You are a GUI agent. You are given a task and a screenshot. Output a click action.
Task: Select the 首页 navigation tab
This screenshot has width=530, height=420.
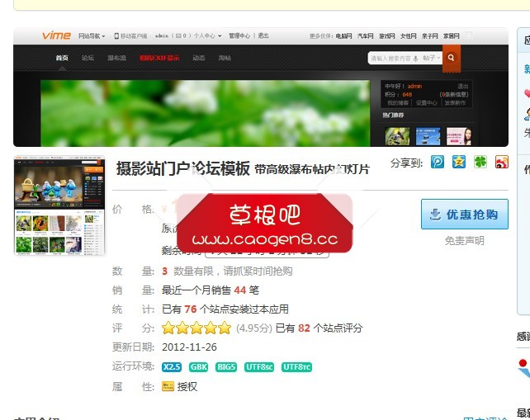62,59
